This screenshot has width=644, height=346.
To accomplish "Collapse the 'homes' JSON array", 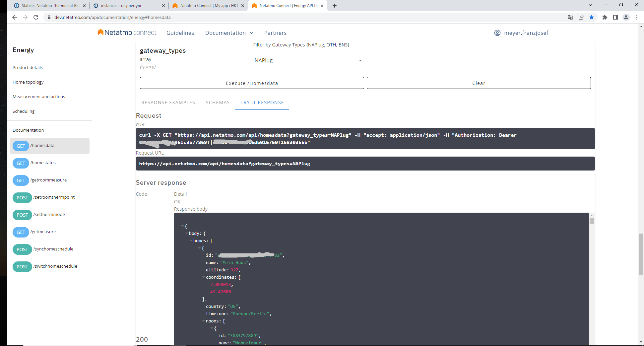I will tap(191, 241).
